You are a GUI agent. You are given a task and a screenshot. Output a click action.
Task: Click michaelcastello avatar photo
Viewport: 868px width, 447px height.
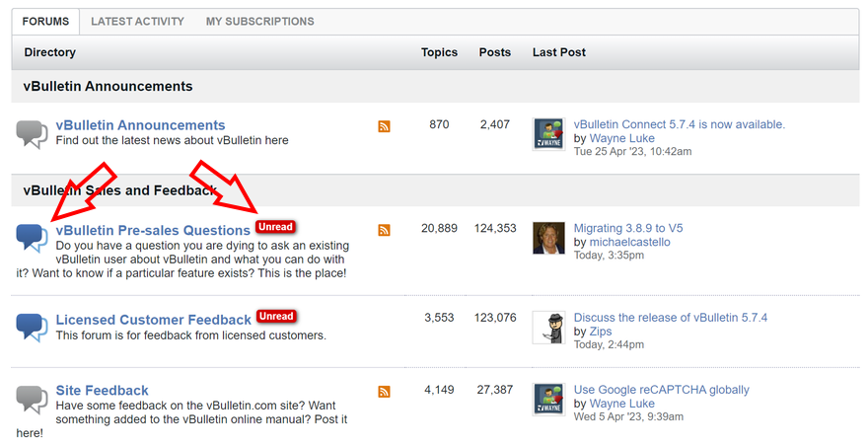click(548, 238)
